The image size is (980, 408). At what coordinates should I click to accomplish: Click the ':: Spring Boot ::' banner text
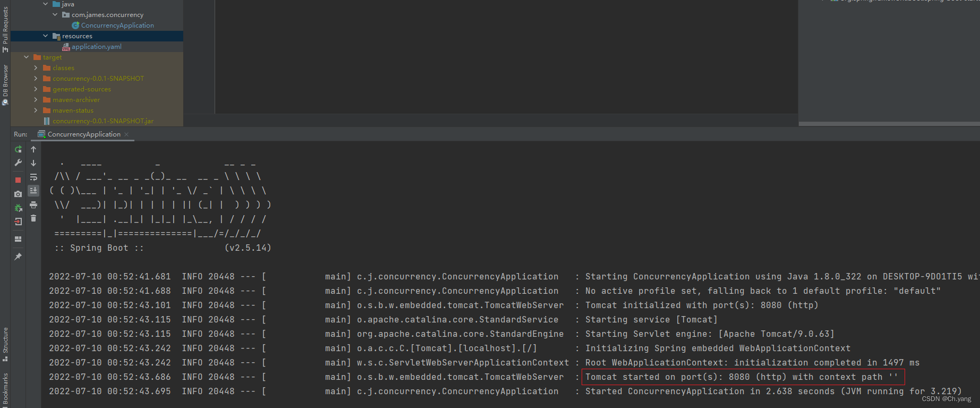(99, 248)
